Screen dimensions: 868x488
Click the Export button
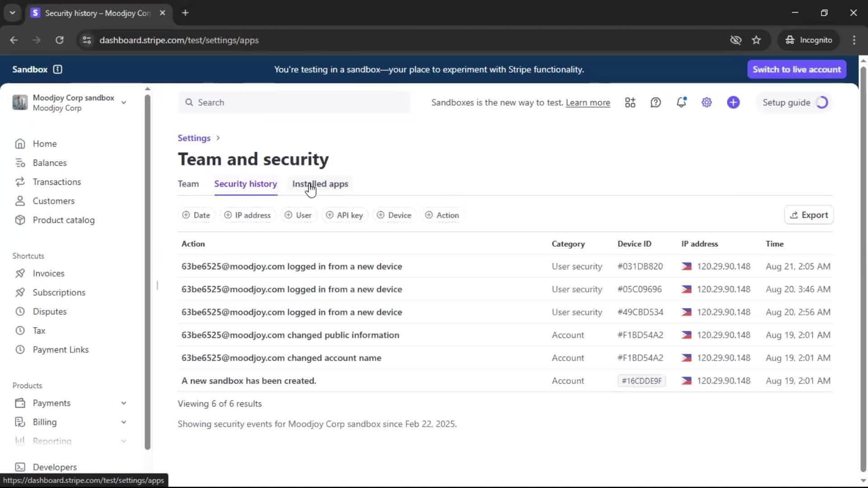tap(809, 215)
